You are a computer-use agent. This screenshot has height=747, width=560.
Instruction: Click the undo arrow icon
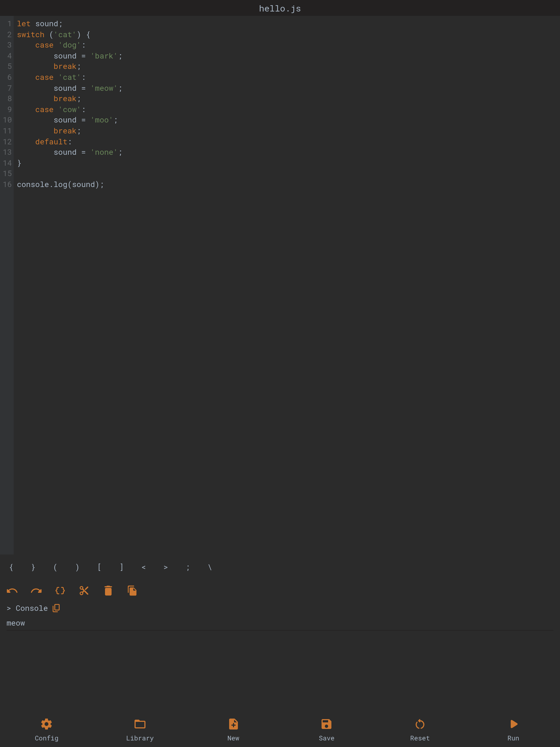click(x=12, y=591)
